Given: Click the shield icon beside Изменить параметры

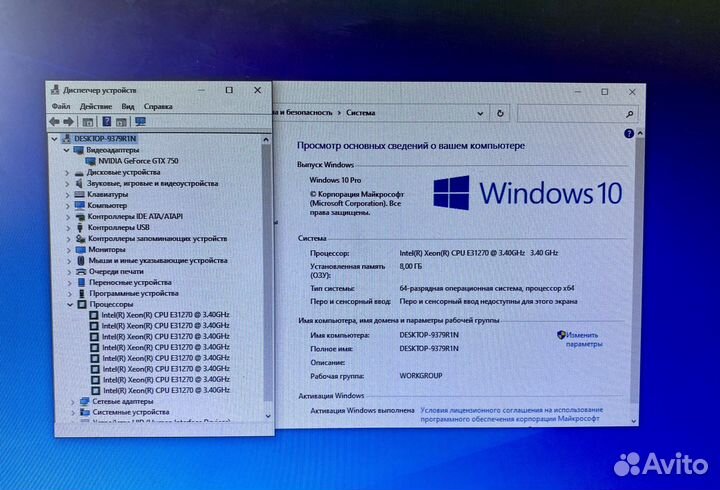Looking at the screenshot, I should click(x=561, y=335).
